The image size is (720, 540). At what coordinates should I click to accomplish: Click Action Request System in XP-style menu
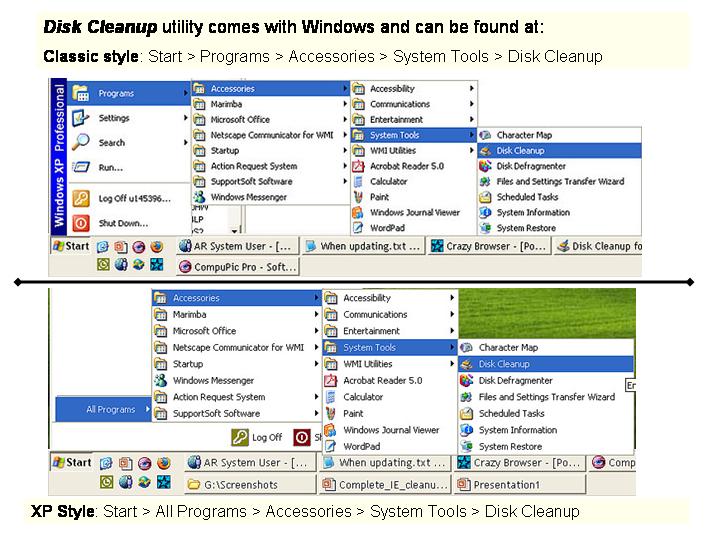(236, 397)
